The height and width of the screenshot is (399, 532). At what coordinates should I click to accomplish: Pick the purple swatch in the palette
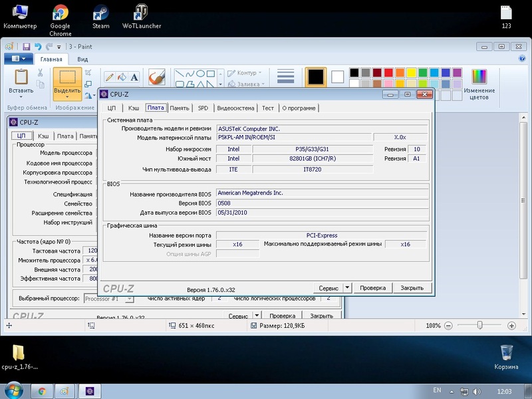(457, 72)
